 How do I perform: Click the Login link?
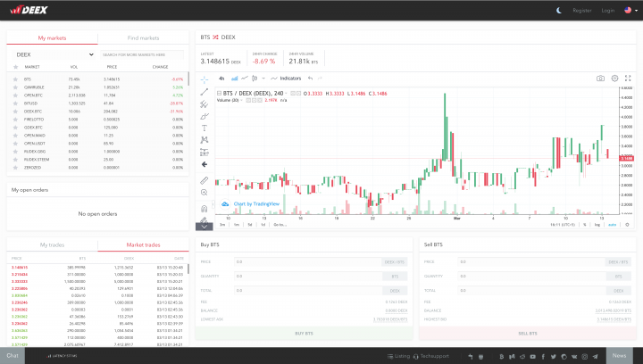tap(608, 10)
